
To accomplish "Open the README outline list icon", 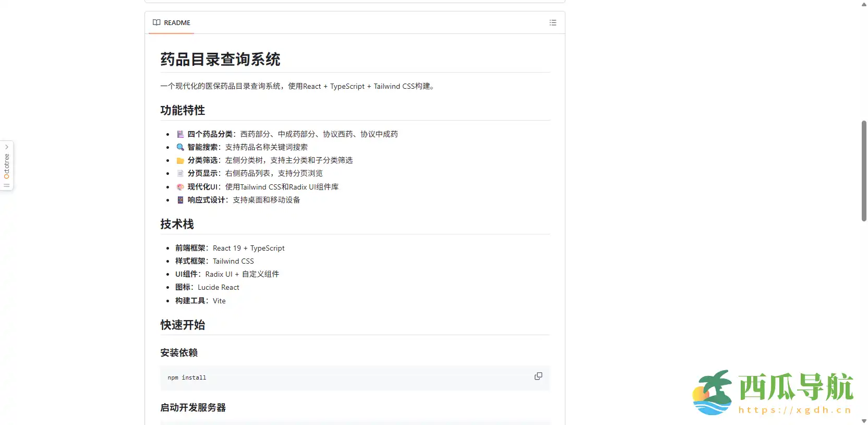I will 553,22.
